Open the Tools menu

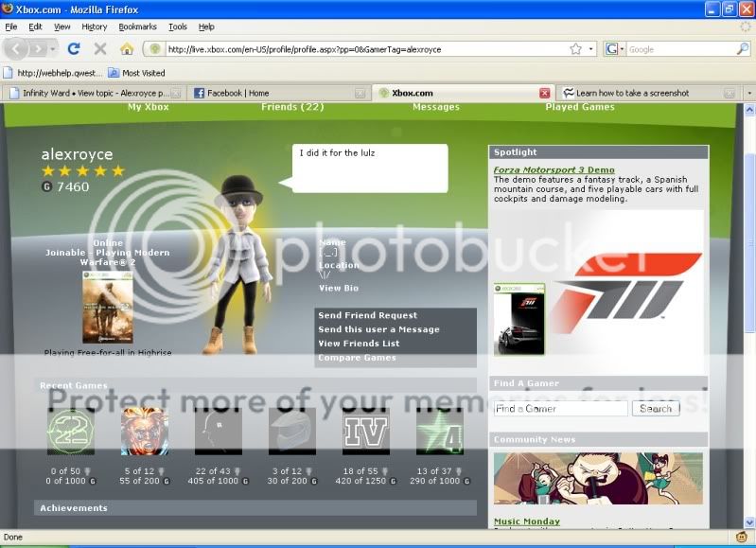[178, 27]
